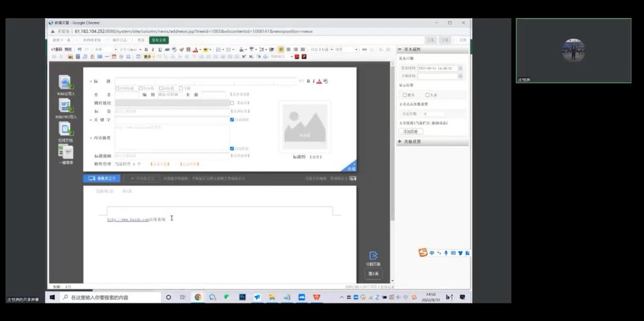644x321 pixels.
Task: Click the 添加推送 button
Action: click(x=411, y=132)
